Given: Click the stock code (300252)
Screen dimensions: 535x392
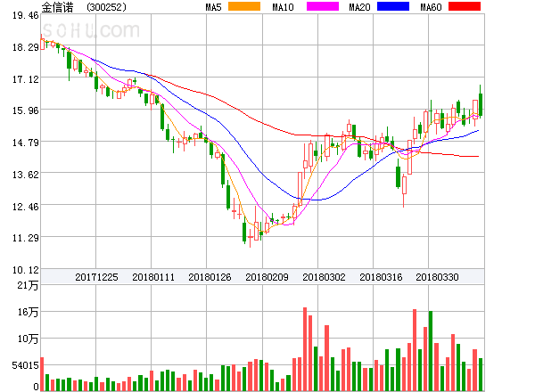Looking at the screenshot, I should (106, 7).
